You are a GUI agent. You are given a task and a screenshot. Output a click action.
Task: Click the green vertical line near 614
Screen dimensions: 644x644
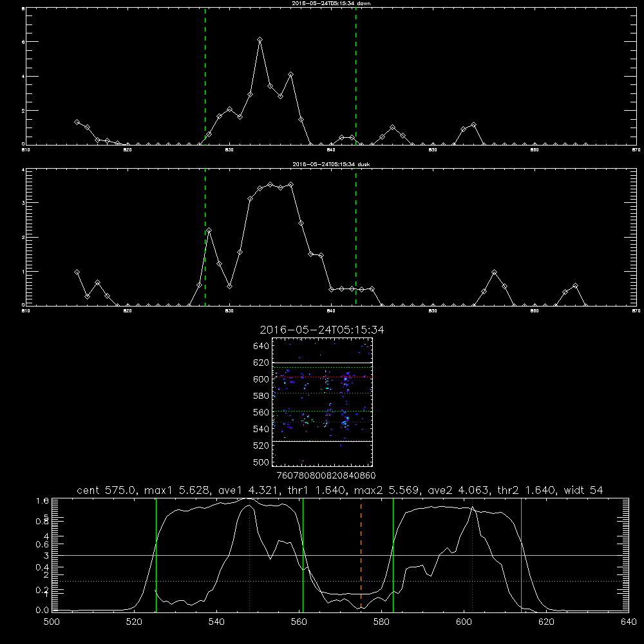tap(521, 554)
